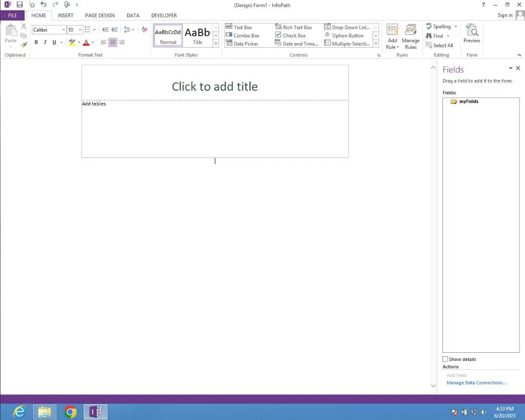Screen dimensions: 525x420
Task: Toggle Bold formatting
Action: (x=36, y=43)
